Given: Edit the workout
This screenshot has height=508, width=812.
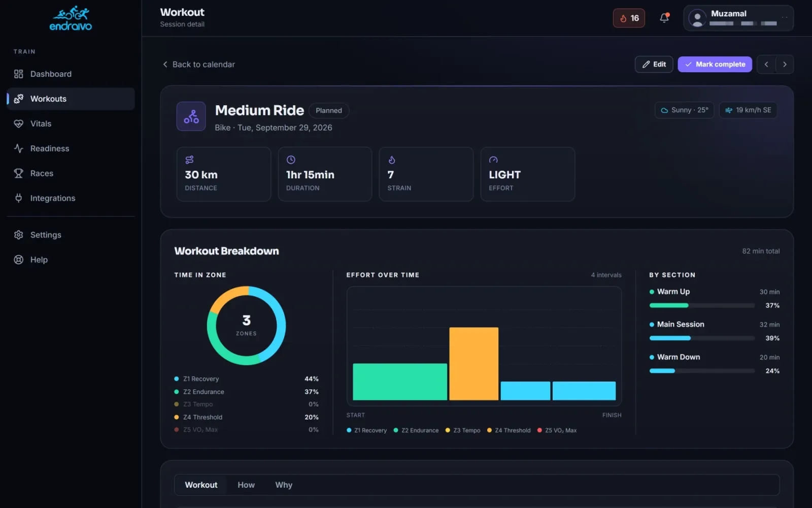Looking at the screenshot, I should (x=654, y=65).
